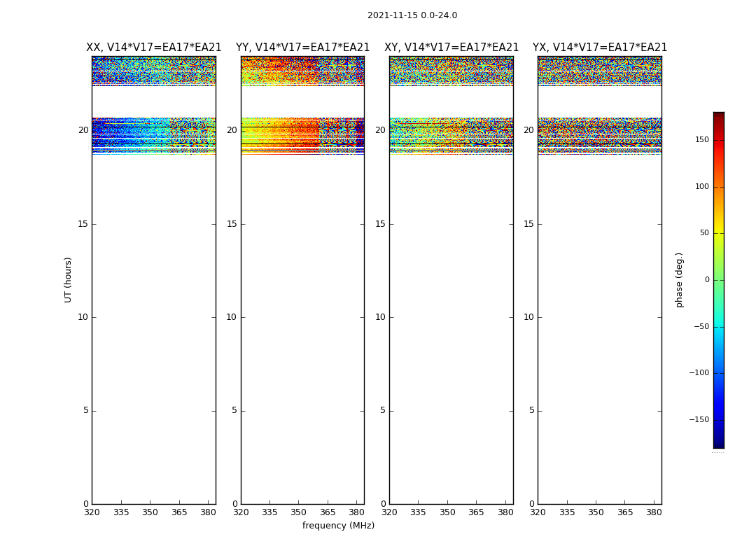This screenshot has height=560, width=735.
Task: Select the YY panel title
Action: coord(302,48)
